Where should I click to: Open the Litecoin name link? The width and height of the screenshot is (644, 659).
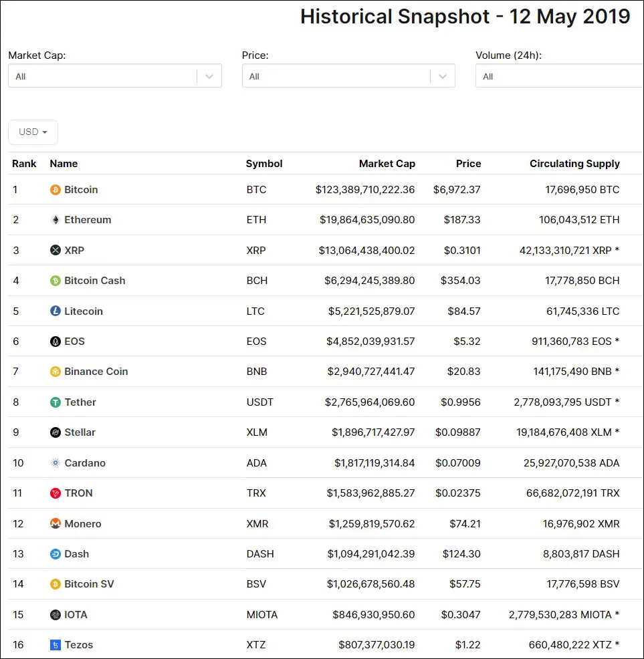pos(84,311)
